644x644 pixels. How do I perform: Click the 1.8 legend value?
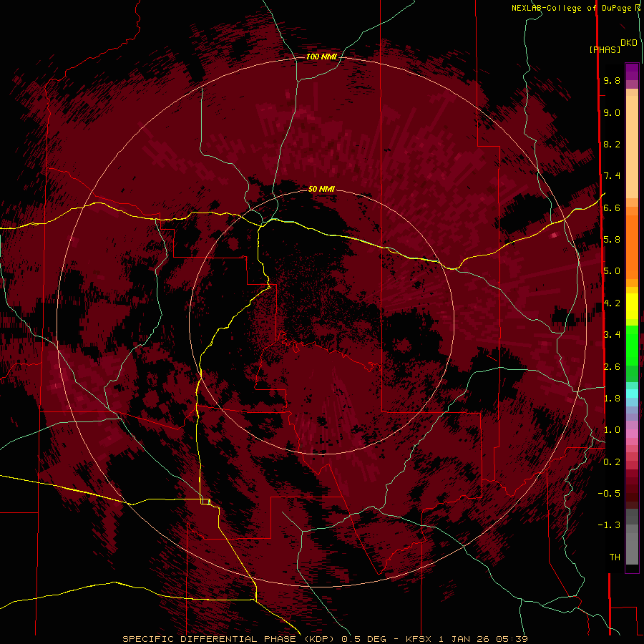point(612,399)
